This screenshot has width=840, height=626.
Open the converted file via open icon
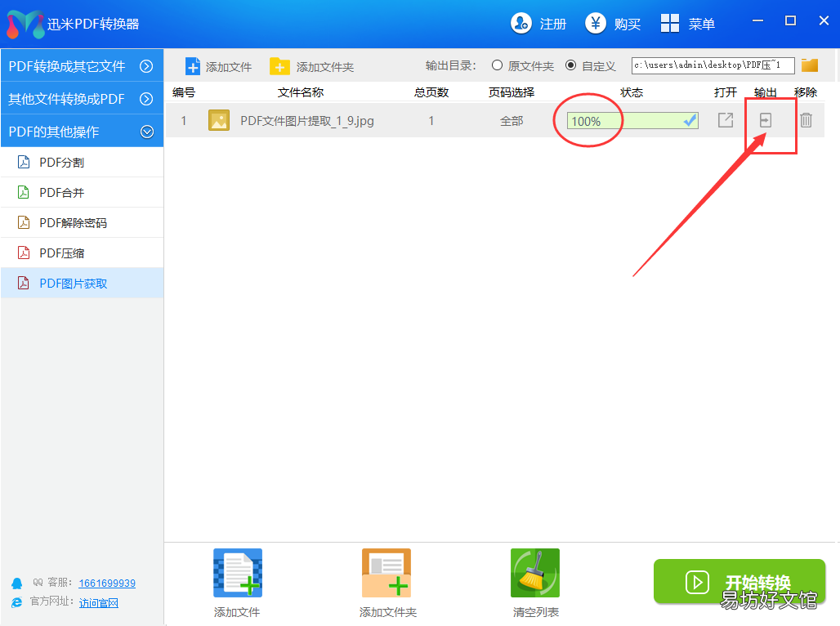pos(726,120)
